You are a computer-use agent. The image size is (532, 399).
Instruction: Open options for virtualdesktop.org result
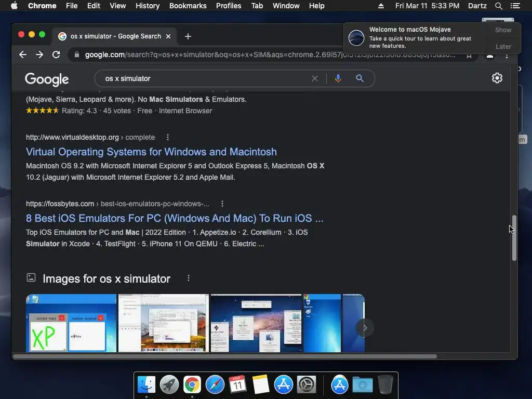tap(168, 137)
